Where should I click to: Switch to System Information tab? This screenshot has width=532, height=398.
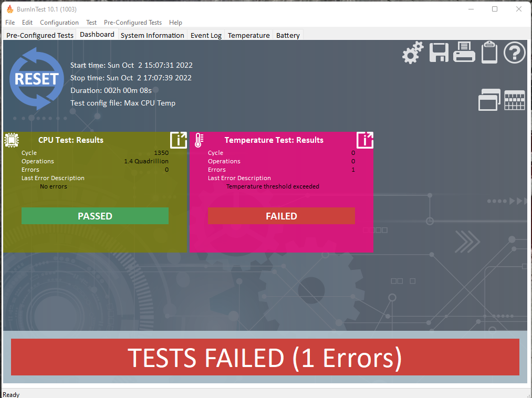pyautogui.click(x=152, y=35)
